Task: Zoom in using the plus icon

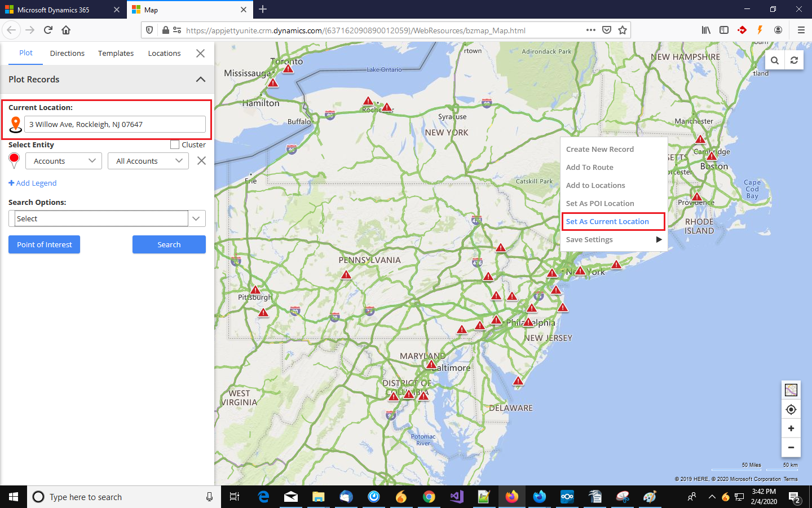Action: point(791,428)
